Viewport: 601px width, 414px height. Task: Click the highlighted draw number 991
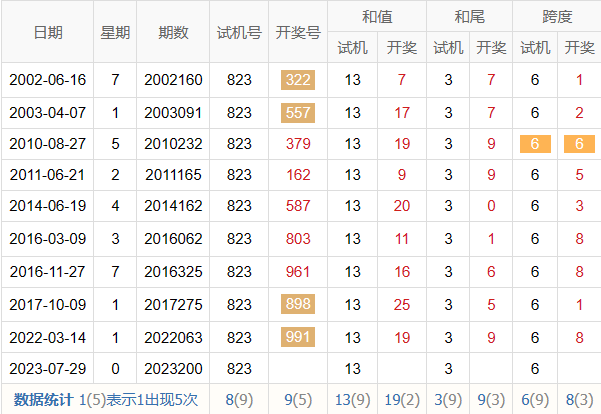[298, 336]
